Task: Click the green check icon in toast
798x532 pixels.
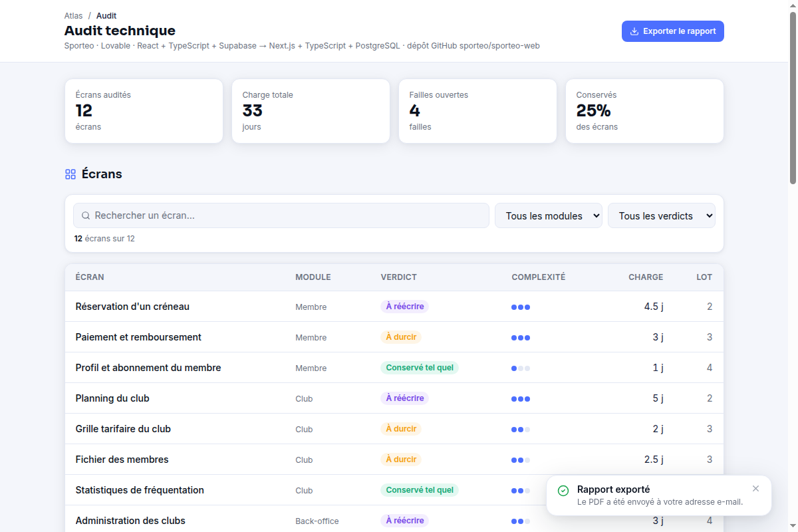Action: [563, 490]
